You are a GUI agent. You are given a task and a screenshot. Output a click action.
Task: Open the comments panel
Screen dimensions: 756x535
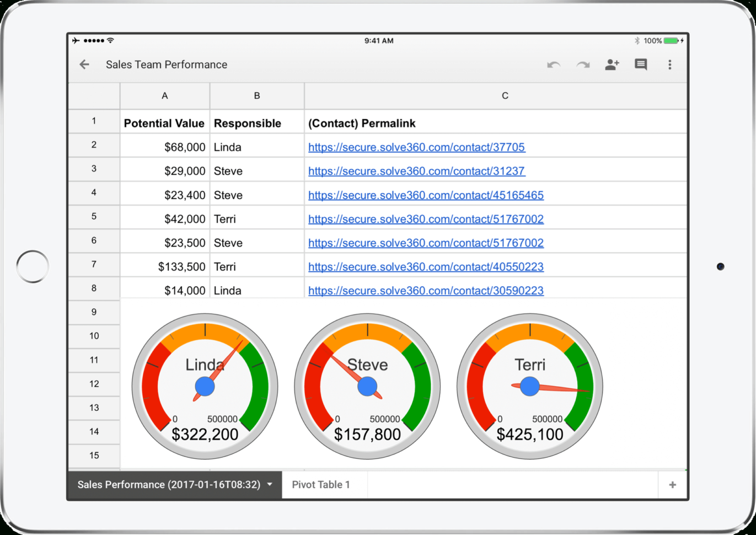pos(641,64)
